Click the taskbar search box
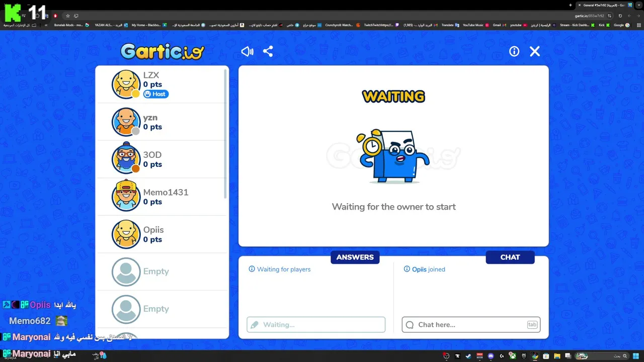Viewport: 644px width, 362px height. coord(602,356)
